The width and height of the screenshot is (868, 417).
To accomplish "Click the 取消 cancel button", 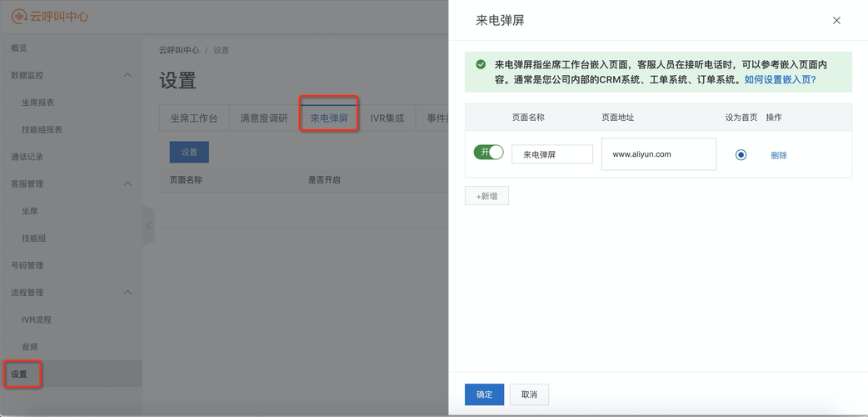I will [x=529, y=394].
